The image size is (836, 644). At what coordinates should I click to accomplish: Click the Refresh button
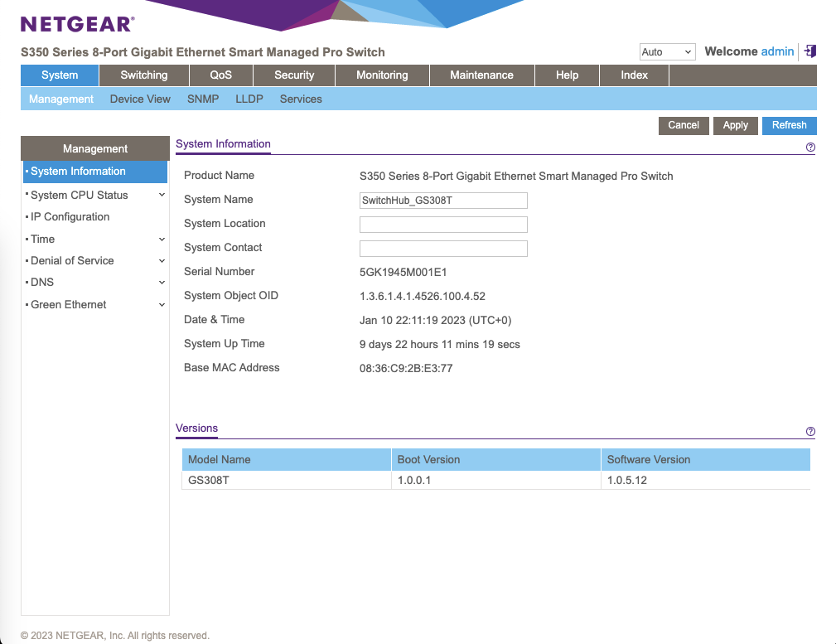[789, 125]
